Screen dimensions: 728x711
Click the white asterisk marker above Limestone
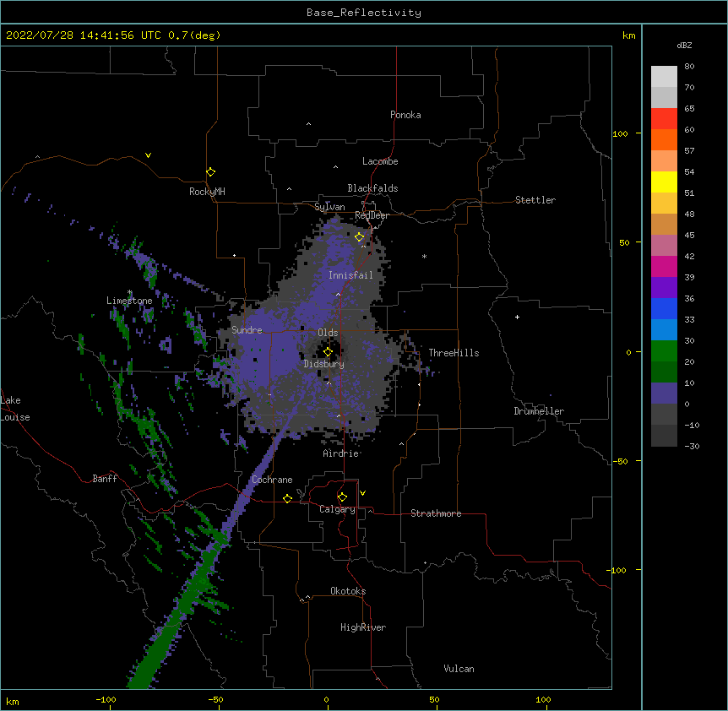[x=129, y=292]
